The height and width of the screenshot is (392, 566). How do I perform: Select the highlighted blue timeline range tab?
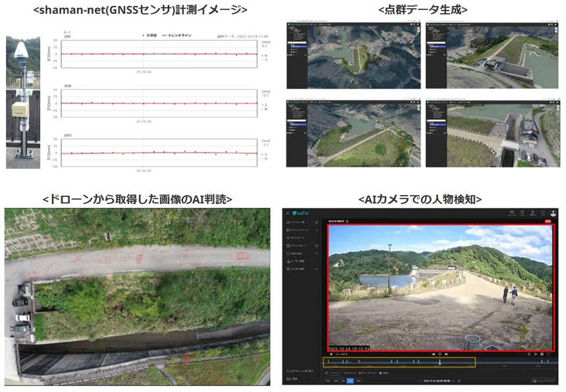click(350, 380)
